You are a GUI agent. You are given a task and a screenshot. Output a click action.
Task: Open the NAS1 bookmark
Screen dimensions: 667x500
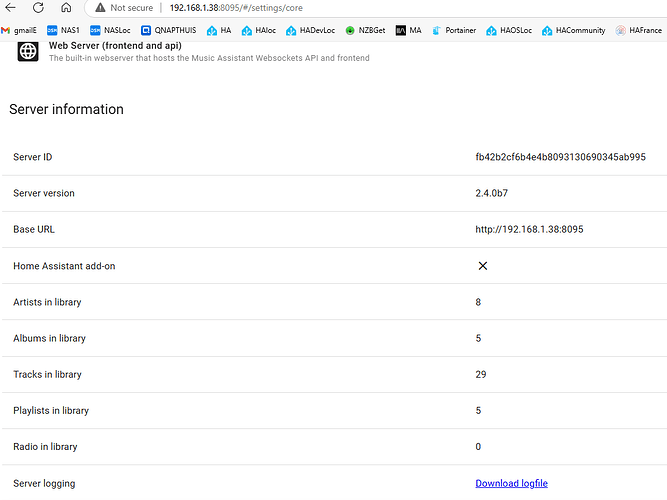(x=63, y=30)
